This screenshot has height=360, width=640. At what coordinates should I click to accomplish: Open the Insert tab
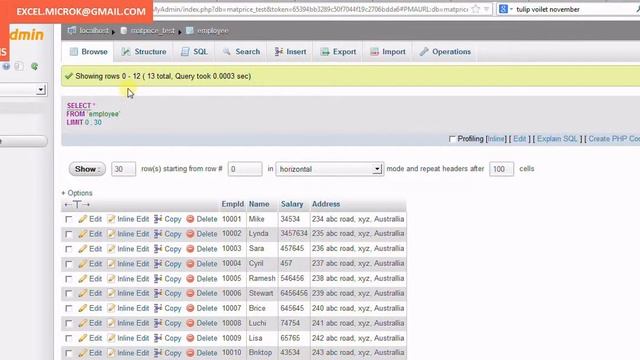(x=290, y=52)
